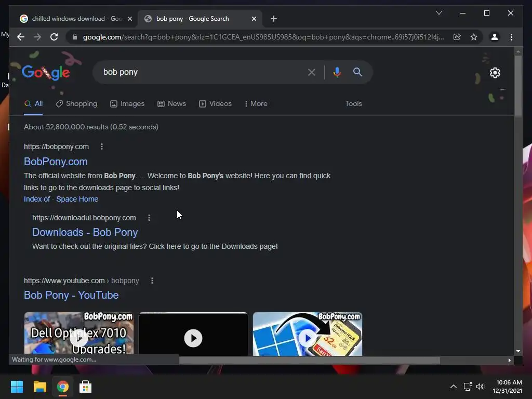Viewport: 532px width, 399px height.
Task: Play the SanDisk SD card video thumbnail
Action: [x=308, y=334]
